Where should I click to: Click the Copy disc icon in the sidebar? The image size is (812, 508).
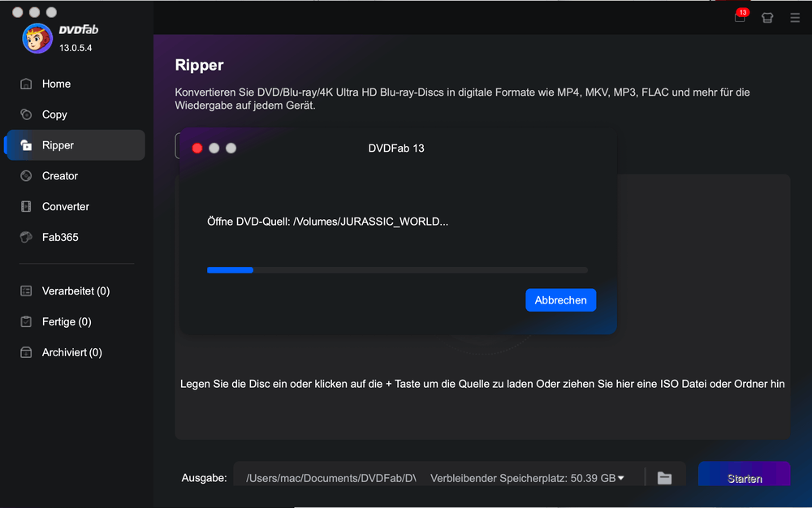26,114
